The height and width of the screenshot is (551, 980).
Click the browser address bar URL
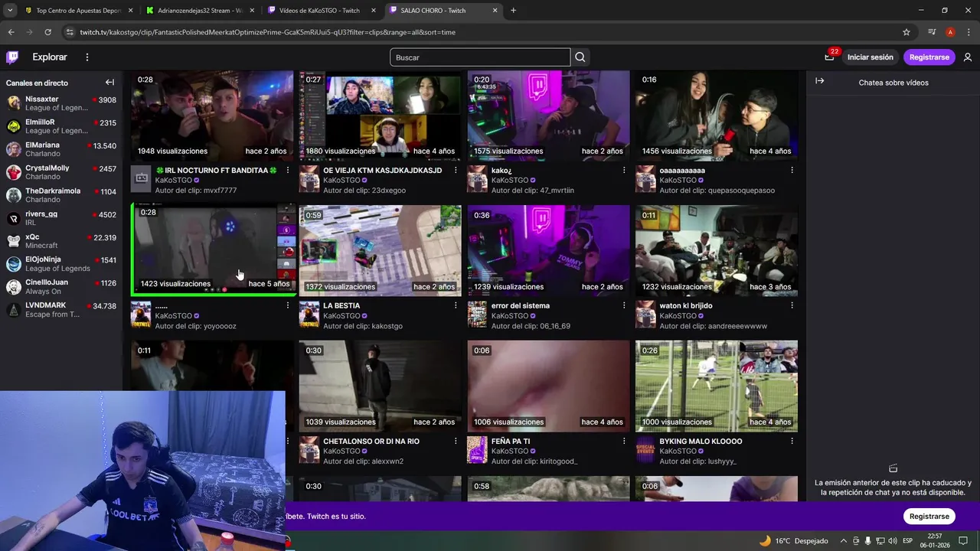[268, 32]
